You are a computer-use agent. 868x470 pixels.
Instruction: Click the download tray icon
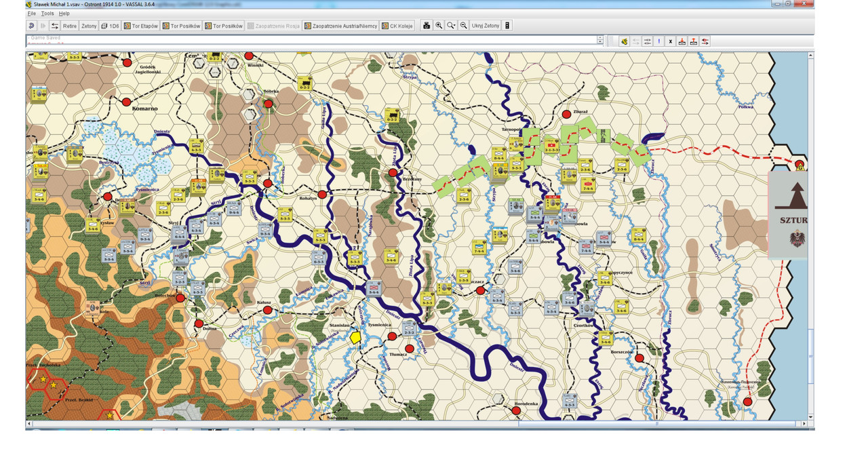pos(682,41)
